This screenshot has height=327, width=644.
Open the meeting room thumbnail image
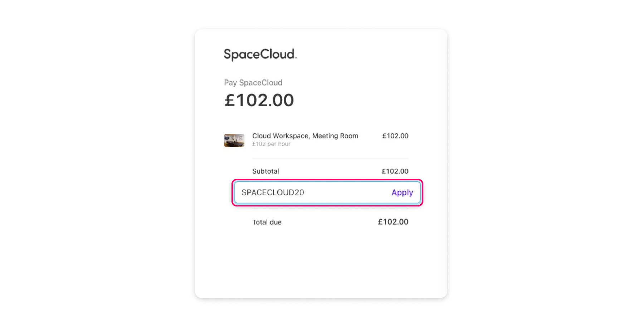pos(234,140)
